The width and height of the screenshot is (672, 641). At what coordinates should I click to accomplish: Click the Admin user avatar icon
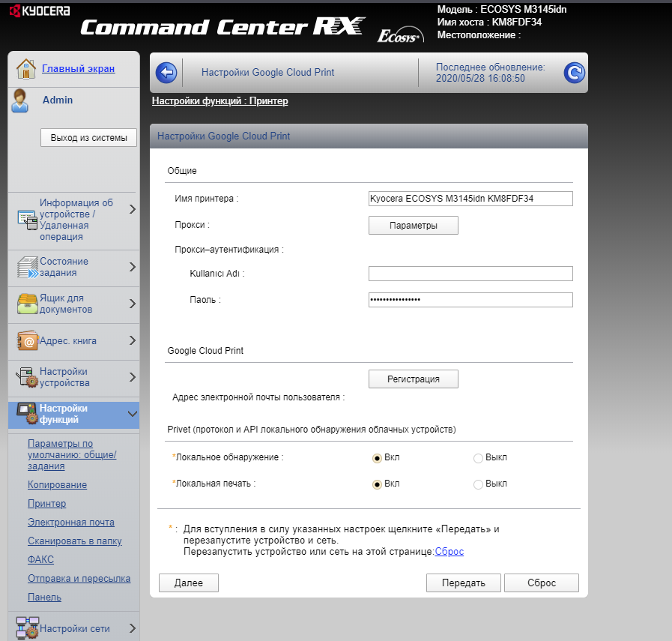point(20,101)
